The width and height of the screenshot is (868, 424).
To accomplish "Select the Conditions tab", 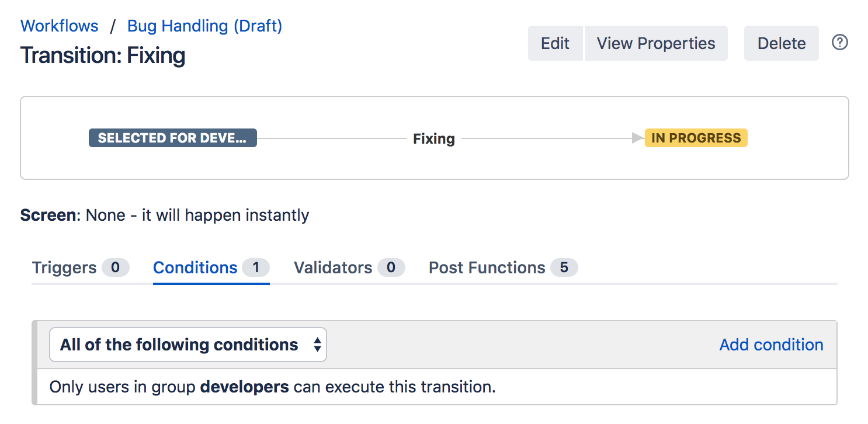I will pyautogui.click(x=195, y=267).
